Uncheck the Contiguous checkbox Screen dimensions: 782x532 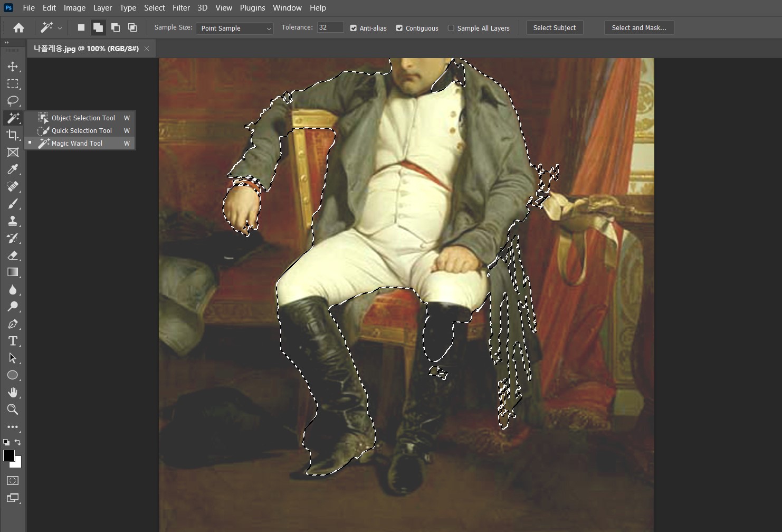[x=399, y=28]
